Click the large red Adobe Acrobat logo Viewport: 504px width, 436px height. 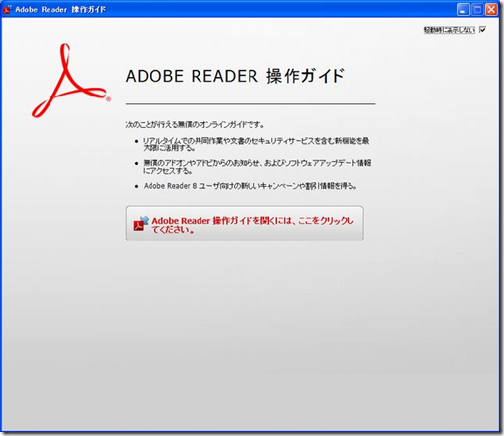point(71,80)
